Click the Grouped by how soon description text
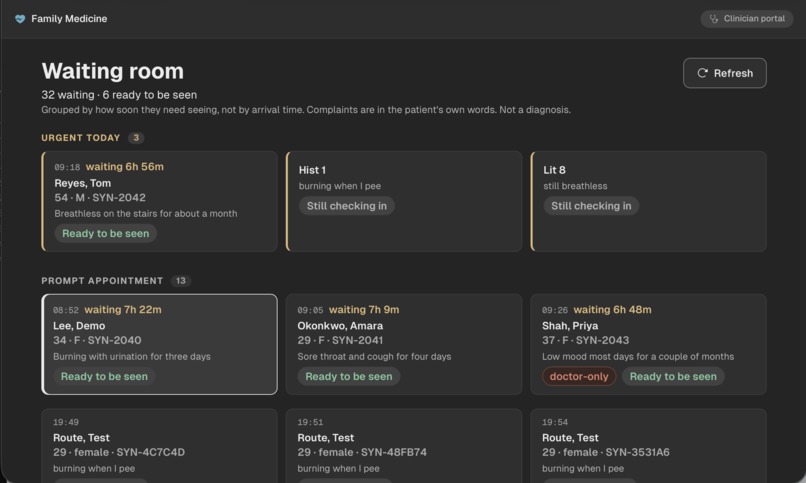 coord(306,109)
